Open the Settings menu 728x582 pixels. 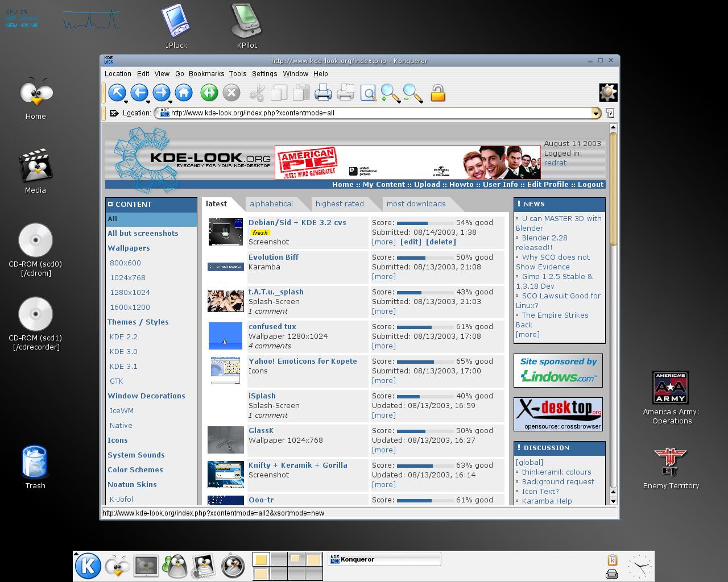[x=264, y=74]
